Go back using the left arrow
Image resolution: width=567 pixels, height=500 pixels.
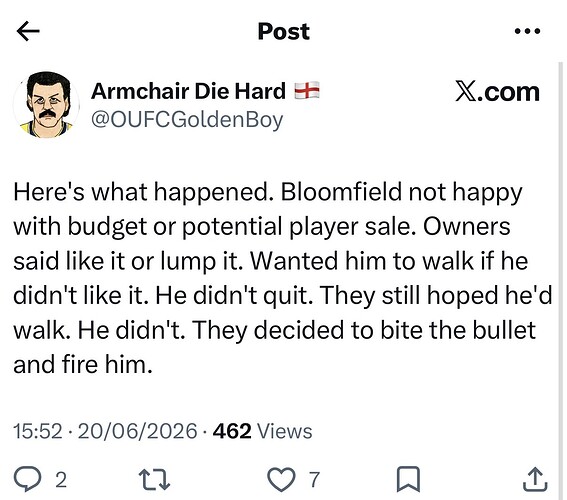(28, 31)
